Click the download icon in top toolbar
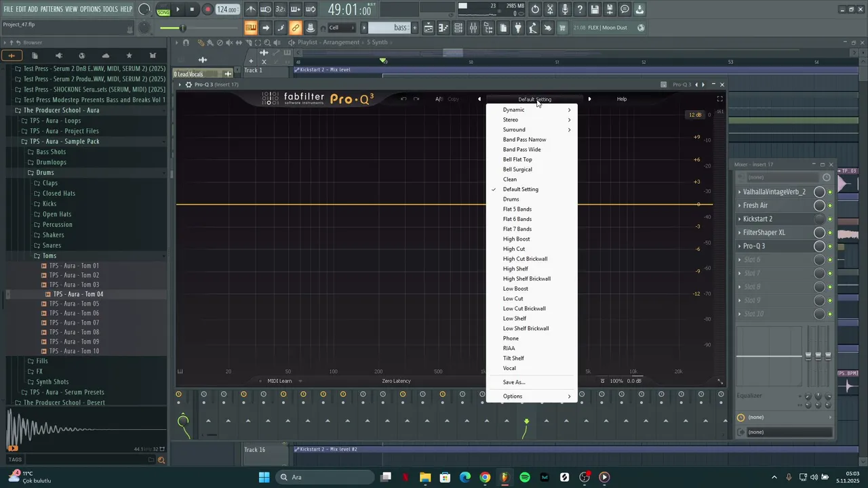Viewport: 868px width, 488px height. click(639, 9)
